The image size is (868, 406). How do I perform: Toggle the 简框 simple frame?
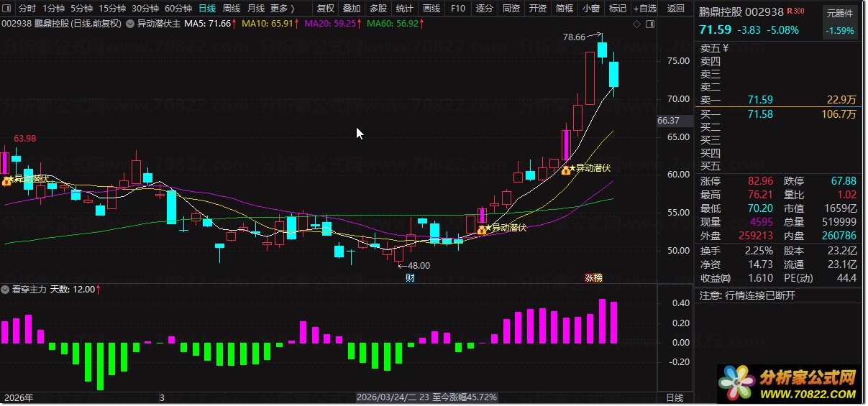click(565, 9)
